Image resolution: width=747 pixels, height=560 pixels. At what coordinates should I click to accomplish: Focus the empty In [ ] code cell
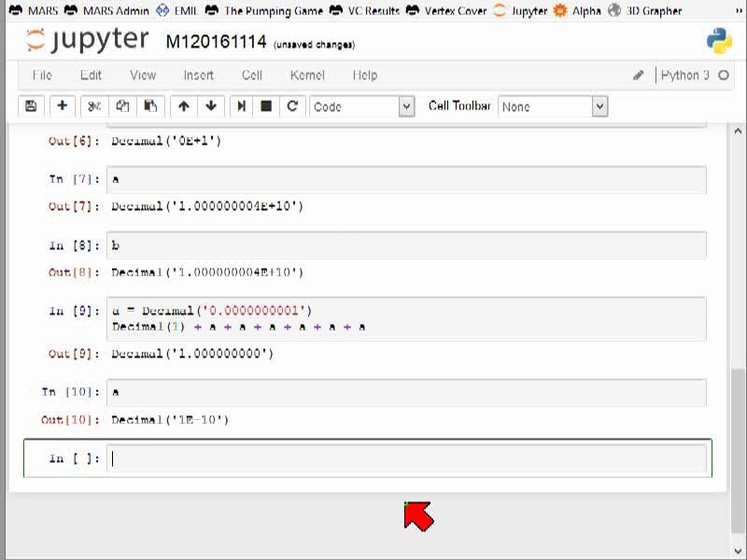pyautogui.click(x=406, y=458)
